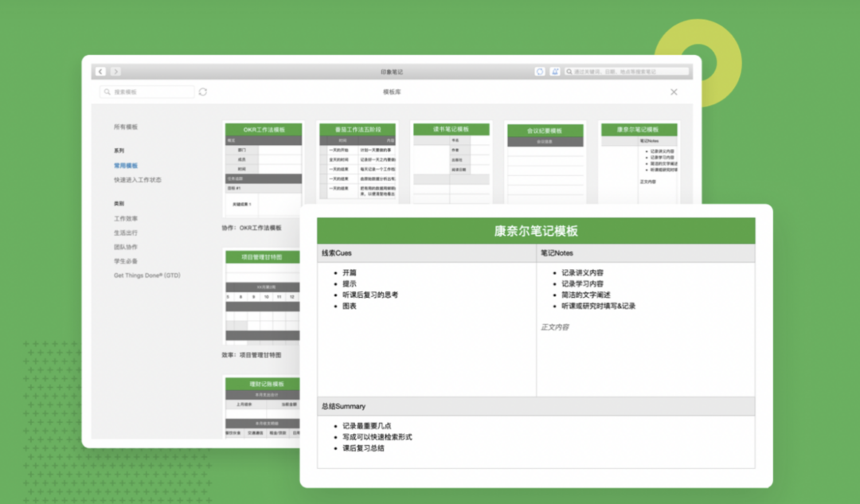
Task: Click the 印象笔记 window title
Action: coord(392,72)
